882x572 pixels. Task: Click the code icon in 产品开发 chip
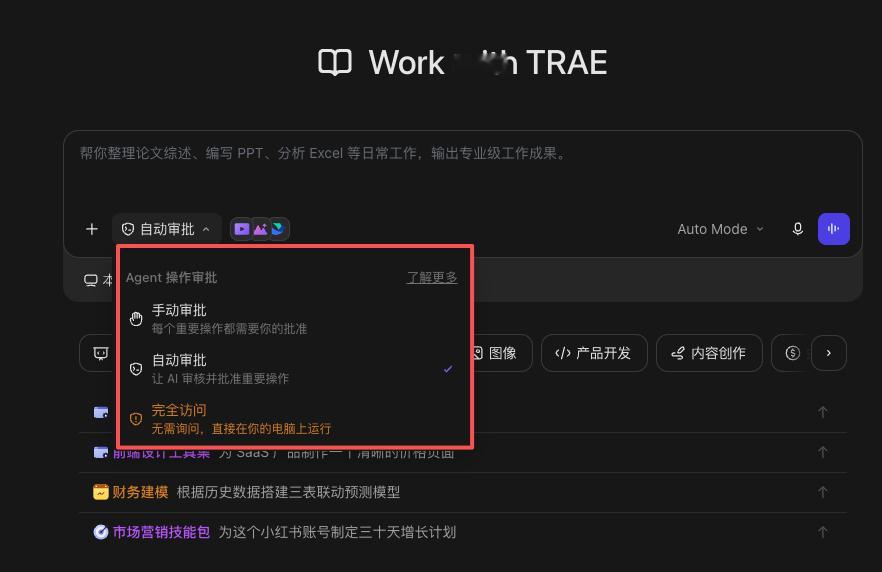coord(562,353)
